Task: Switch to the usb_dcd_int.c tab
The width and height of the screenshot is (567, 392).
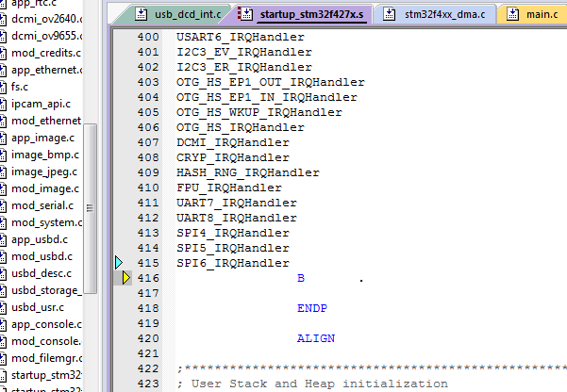Action: 177,14
